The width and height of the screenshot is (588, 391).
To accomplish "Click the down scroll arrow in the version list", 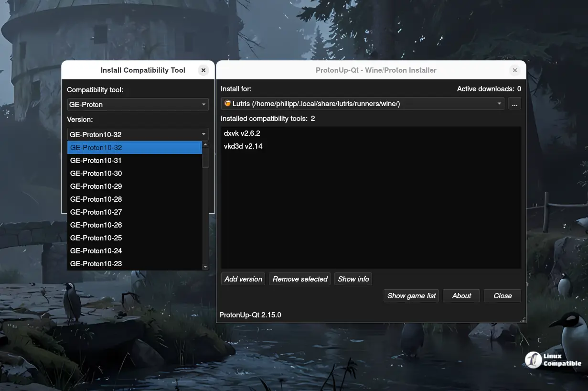I will point(205,266).
